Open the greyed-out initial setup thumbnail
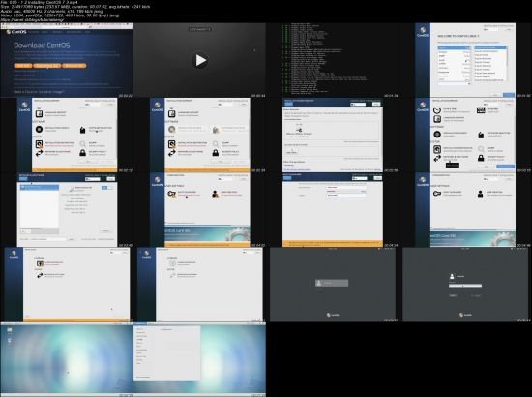This screenshot has width=532, height=397. (x=200, y=285)
